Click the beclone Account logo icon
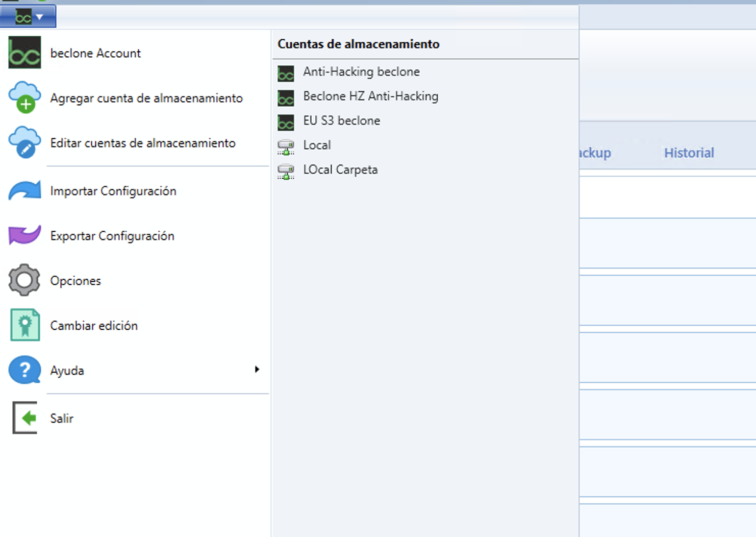 pyautogui.click(x=24, y=53)
